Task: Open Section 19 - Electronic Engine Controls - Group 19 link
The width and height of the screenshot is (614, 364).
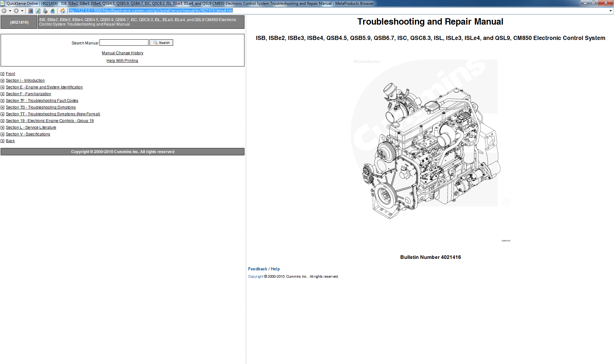Action: click(x=50, y=121)
